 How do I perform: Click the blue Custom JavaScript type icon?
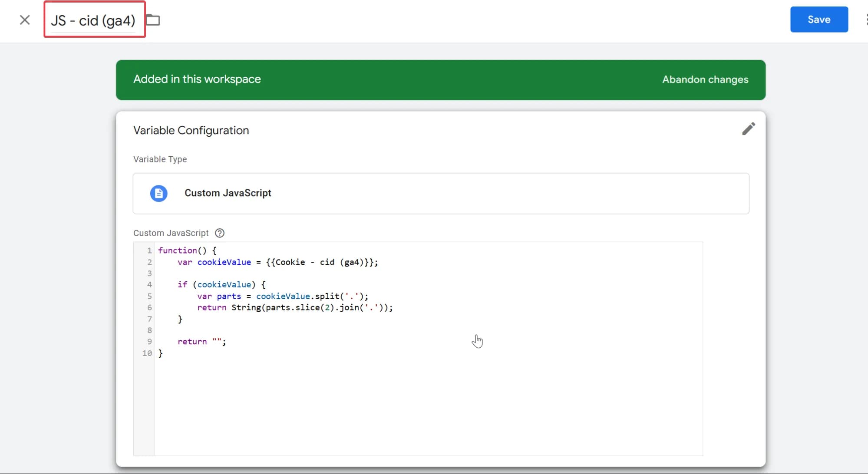(159, 193)
